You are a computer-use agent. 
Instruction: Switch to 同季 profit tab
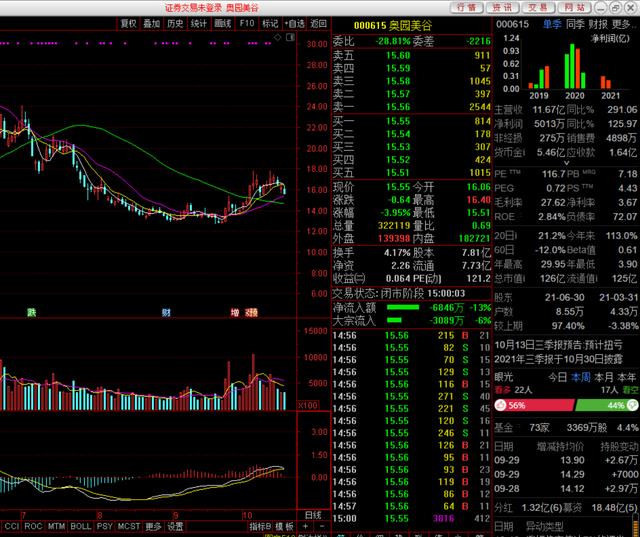[575, 24]
